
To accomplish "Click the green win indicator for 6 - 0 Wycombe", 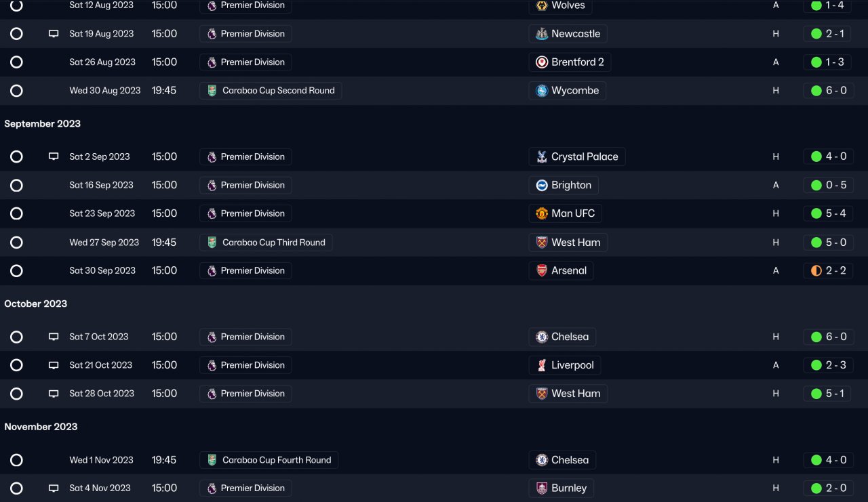I will tap(816, 91).
